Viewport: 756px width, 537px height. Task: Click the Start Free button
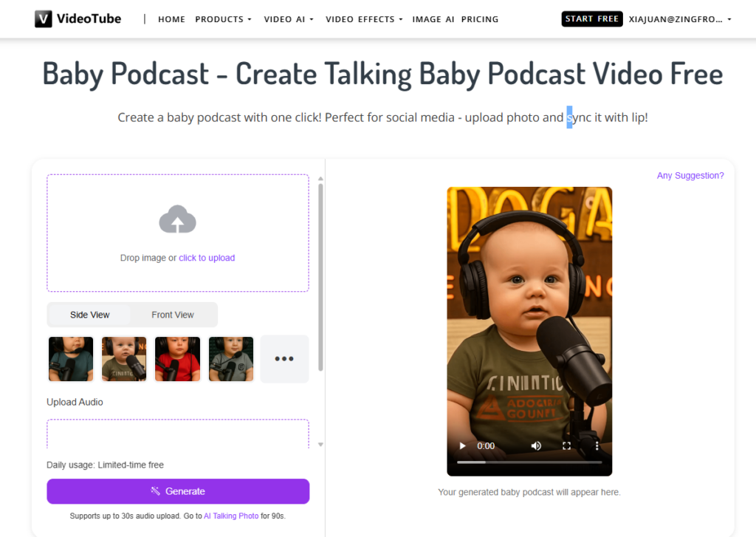591,18
